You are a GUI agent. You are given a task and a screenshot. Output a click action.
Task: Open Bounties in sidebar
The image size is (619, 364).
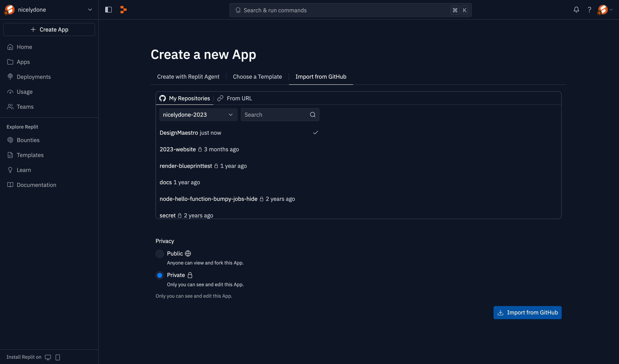point(49,140)
